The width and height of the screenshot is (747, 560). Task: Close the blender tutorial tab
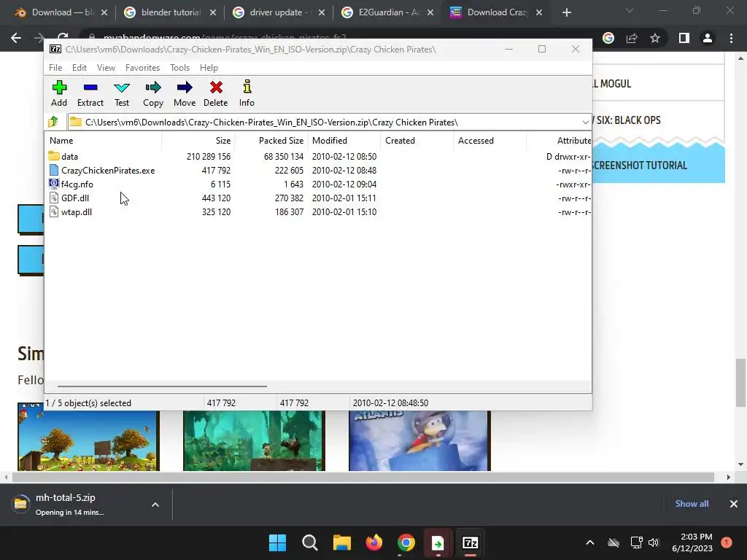(213, 13)
